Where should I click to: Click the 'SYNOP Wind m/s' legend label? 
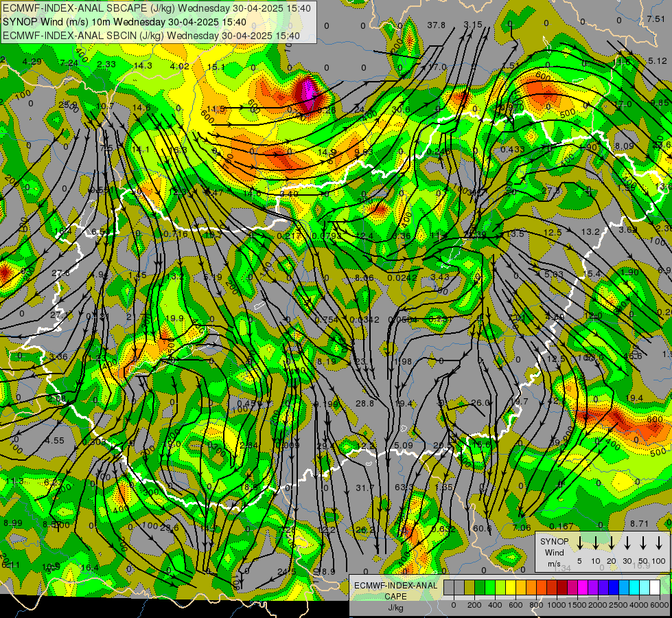[x=554, y=552]
